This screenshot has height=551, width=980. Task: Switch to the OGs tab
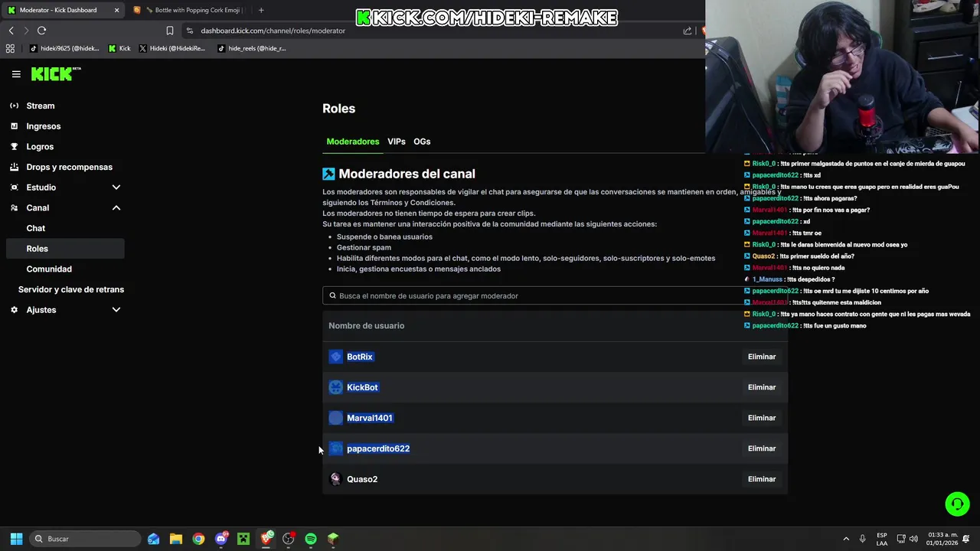(x=422, y=142)
